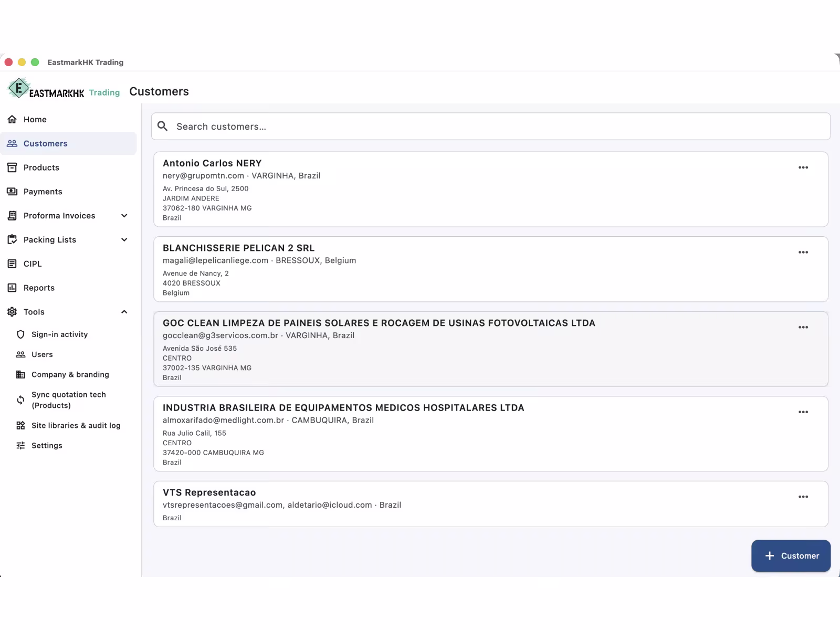
Task: Select VTS Representacao customer name
Action: 209,492
